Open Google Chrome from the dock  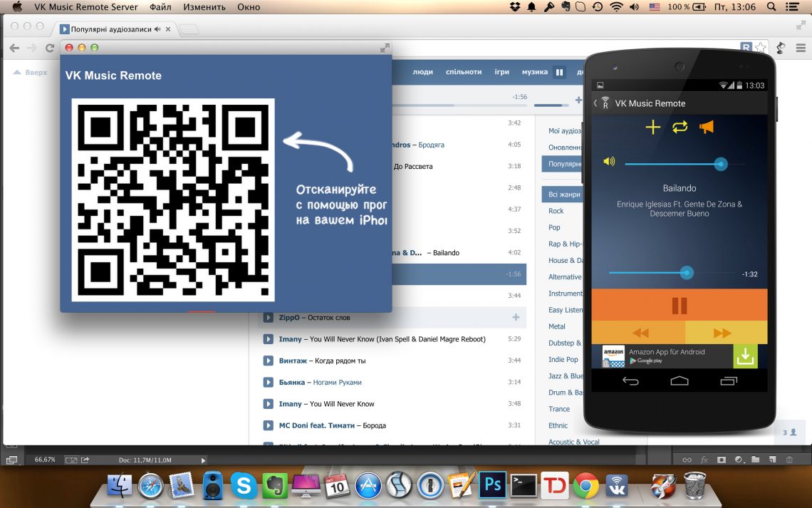coord(586,486)
